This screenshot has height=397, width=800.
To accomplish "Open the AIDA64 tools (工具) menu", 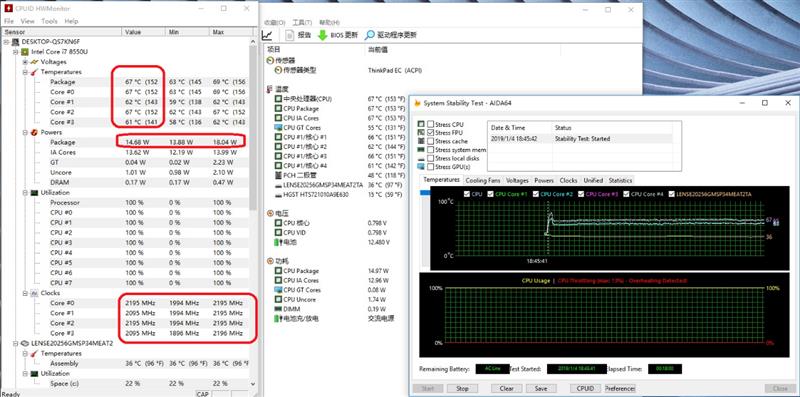I will (302, 22).
